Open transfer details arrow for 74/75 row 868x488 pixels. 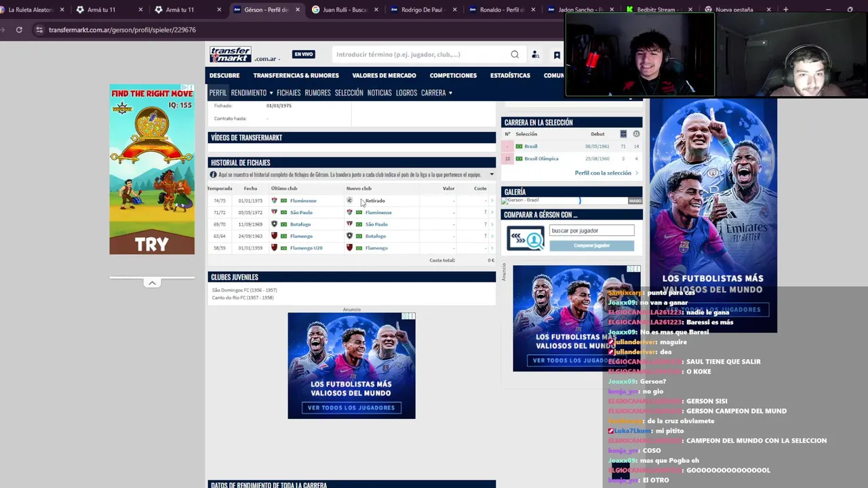tap(492, 201)
